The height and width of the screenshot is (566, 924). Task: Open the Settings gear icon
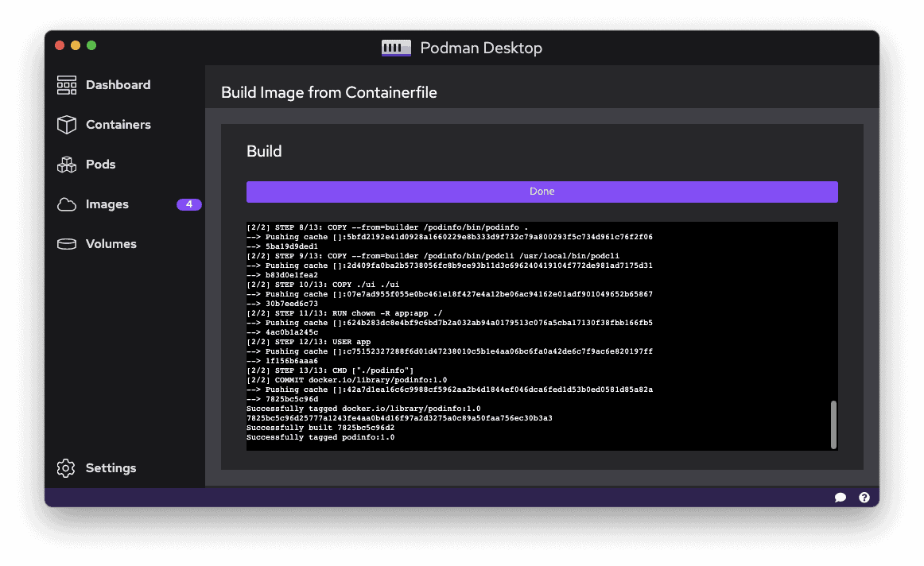pos(66,468)
